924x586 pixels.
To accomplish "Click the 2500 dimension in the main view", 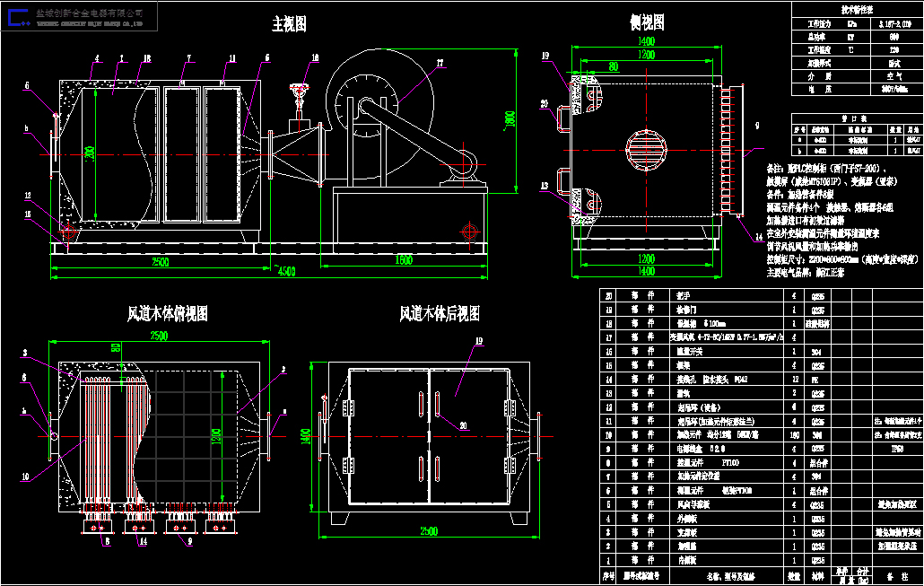I will click(160, 261).
